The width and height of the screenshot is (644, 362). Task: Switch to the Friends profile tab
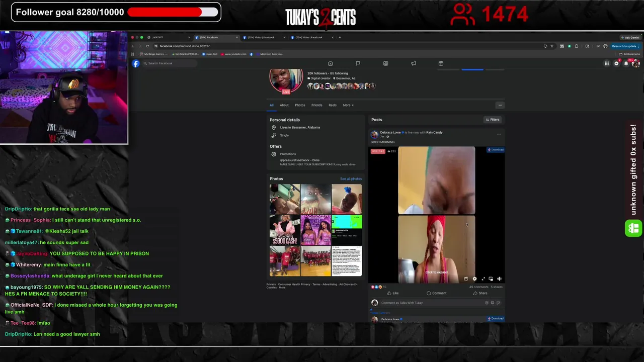[316, 105]
